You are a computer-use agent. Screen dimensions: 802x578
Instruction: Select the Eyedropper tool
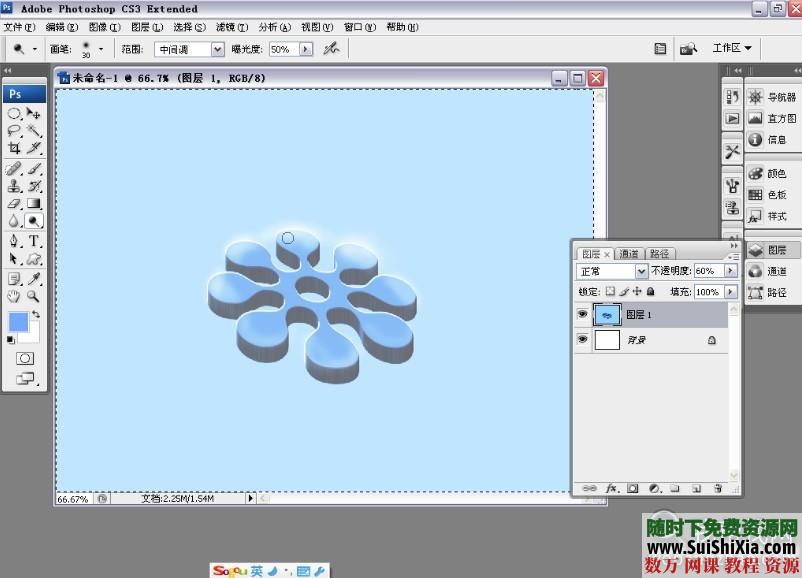pos(34,278)
